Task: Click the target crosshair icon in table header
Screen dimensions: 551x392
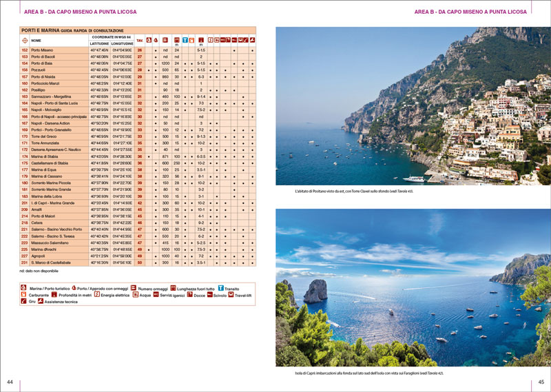Action: pos(25,40)
